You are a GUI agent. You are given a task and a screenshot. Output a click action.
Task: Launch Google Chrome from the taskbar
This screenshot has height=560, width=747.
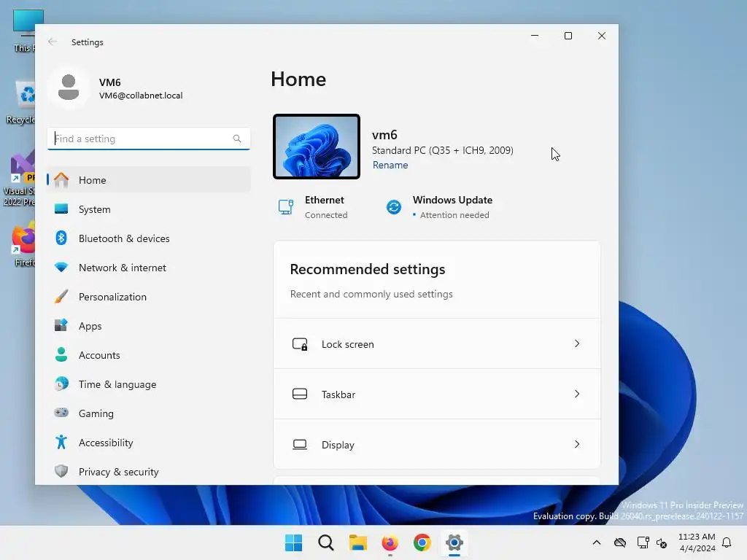tap(422, 542)
